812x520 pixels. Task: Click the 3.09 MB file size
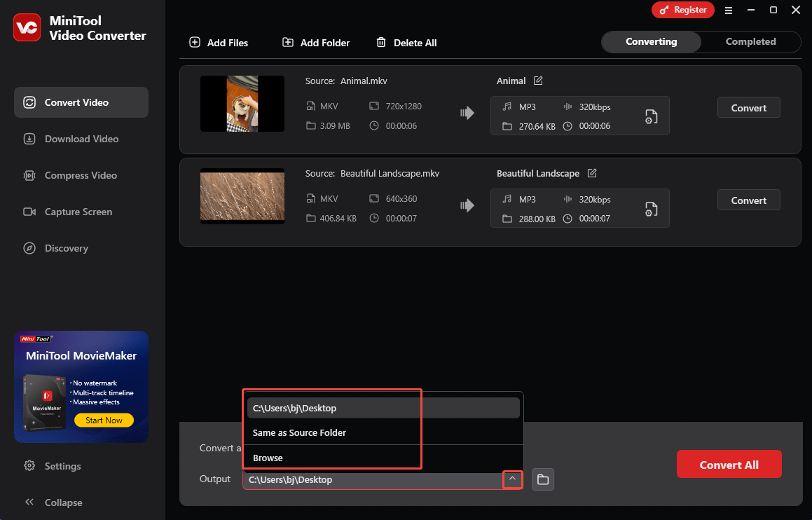(x=335, y=126)
